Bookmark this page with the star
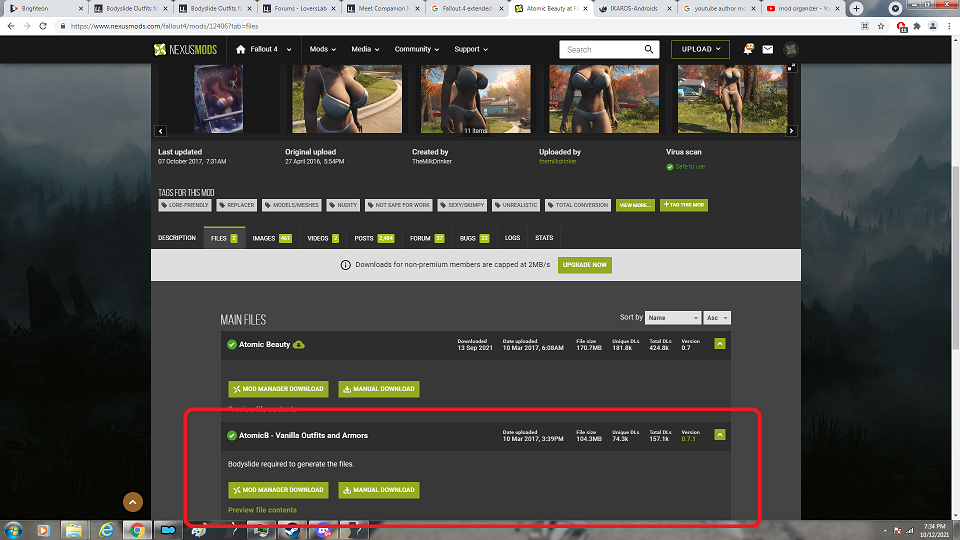Viewport: 960px width, 540px height. tap(881, 26)
